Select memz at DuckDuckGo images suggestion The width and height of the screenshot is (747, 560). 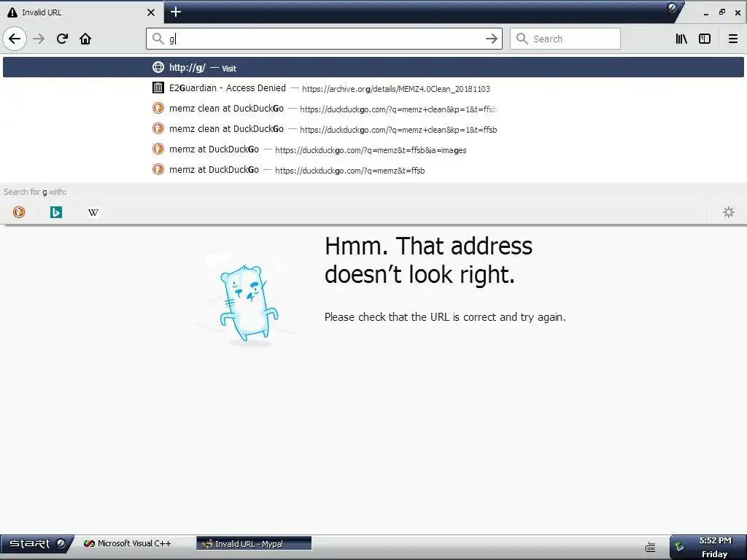click(373, 149)
